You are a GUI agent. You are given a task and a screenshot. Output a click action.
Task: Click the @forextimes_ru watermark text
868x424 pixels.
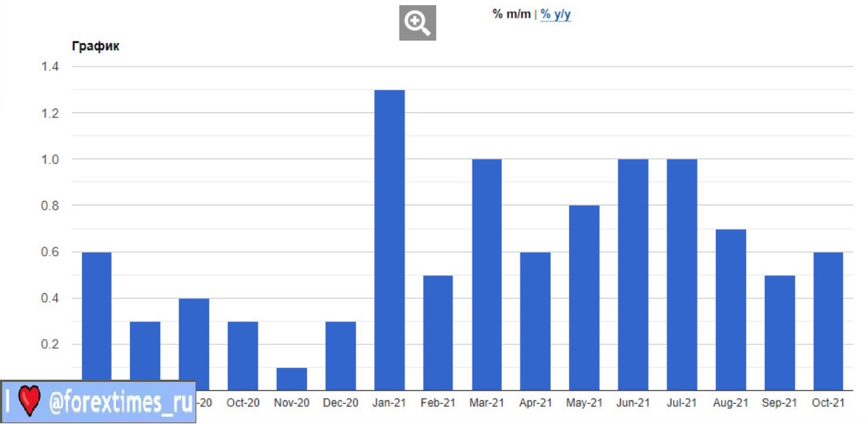tap(120, 403)
